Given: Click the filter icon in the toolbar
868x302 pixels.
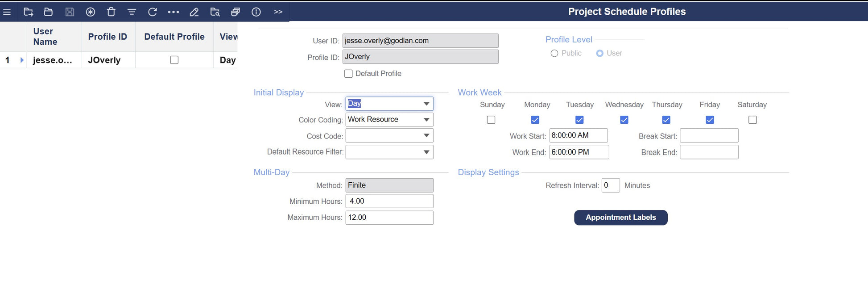Looking at the screenshot, I should pos(132,12).
